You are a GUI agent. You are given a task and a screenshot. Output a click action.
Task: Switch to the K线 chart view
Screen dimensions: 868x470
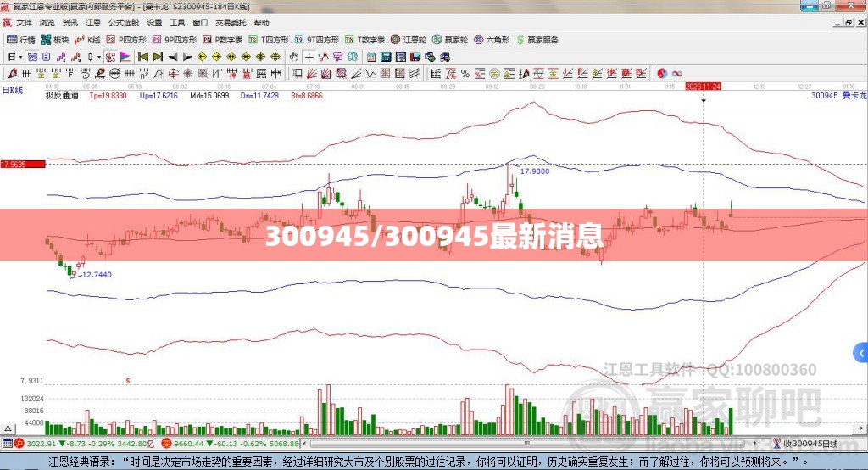click(x=87, y=39)
